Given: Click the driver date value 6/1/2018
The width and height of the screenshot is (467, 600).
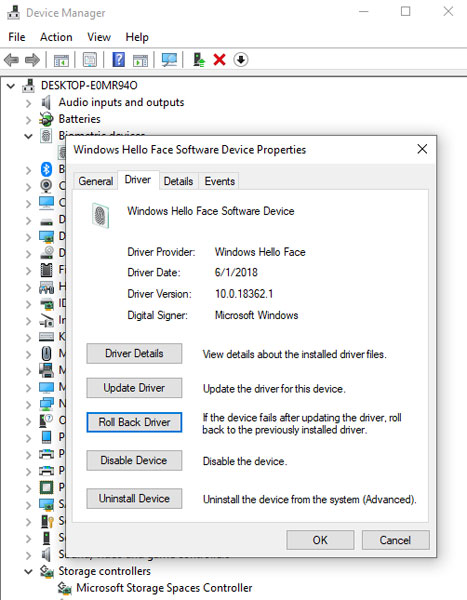Looking at the screenshot, I should (x=236, y=272).
